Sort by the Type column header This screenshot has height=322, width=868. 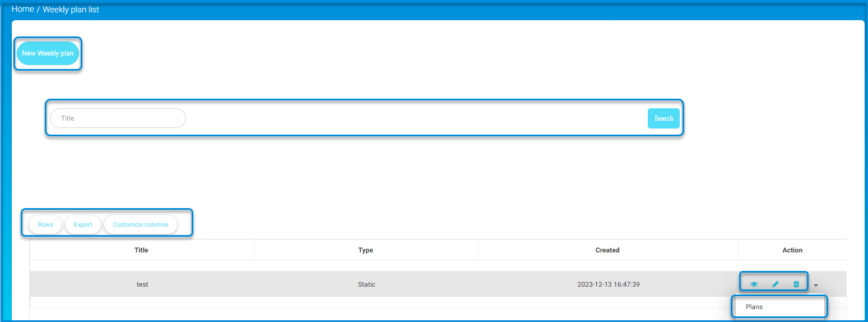(x=365, y=250)
